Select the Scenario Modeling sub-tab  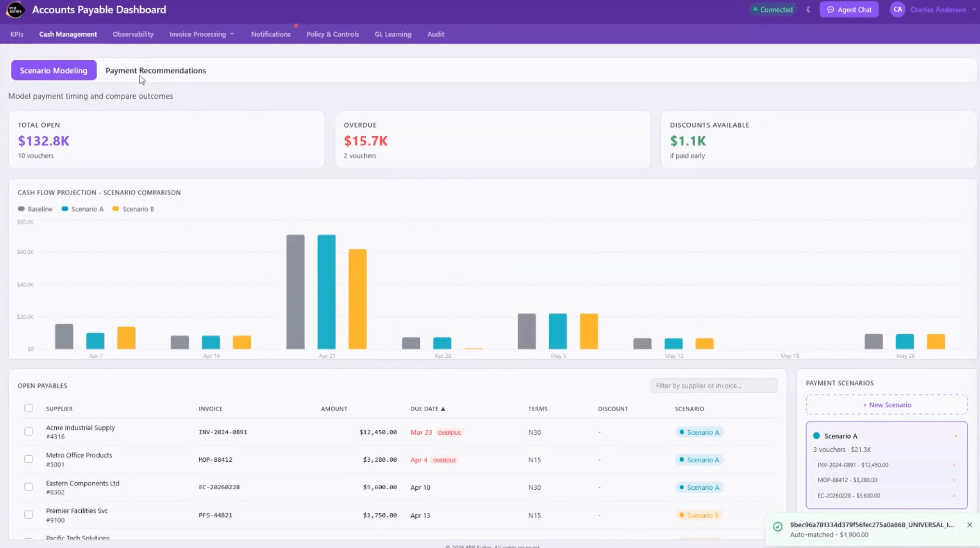pyautogui.click(x=53, y=71)
